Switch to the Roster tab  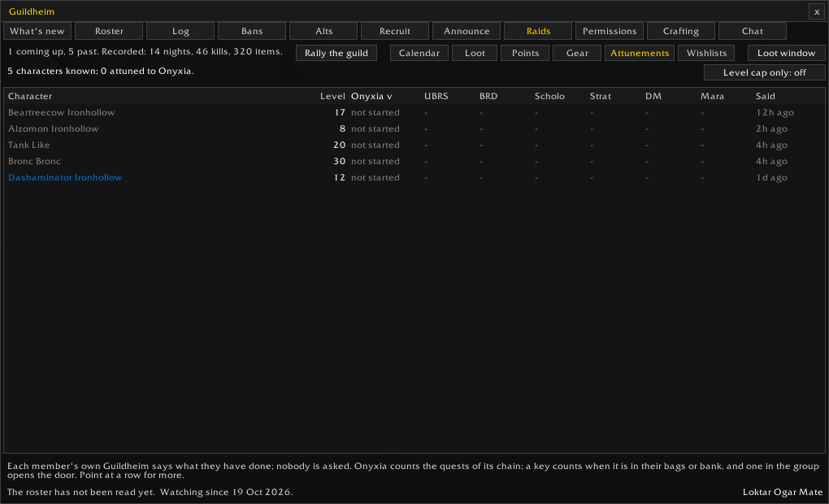(x=109, y=31)
